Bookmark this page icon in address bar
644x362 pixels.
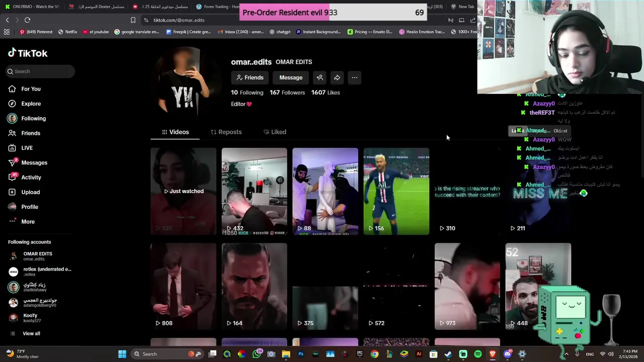click(133, 20)
